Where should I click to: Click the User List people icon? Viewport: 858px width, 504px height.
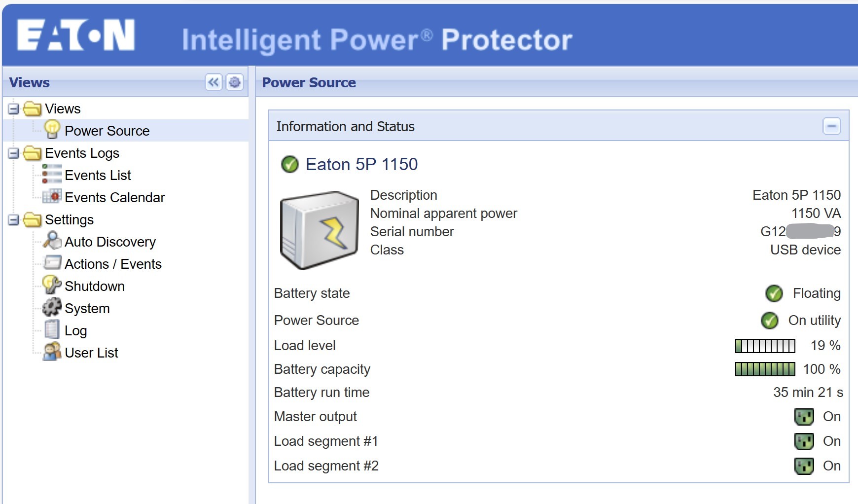tap(52, 352)
